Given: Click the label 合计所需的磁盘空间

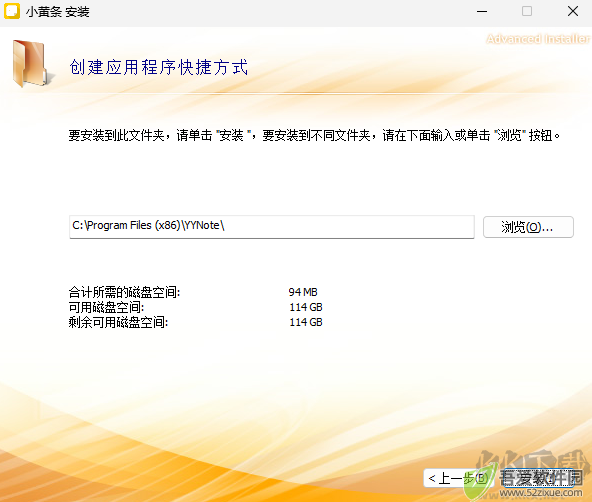Looking at the screenshot, I should tap(124, 292).
